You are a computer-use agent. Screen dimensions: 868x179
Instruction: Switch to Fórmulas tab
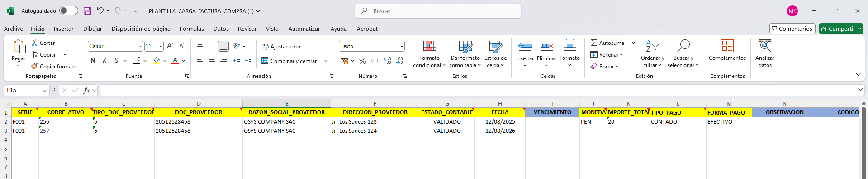tap(192, 29)
